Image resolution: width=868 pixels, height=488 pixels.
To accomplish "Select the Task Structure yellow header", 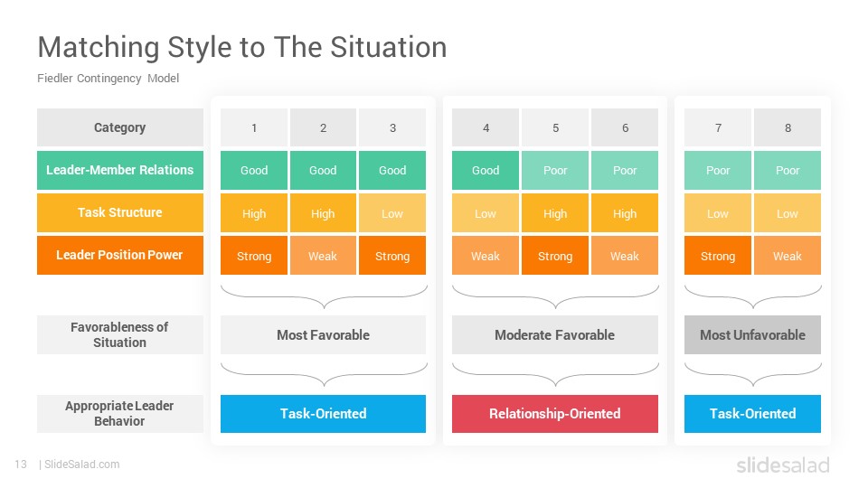I will tap(120, 213).
